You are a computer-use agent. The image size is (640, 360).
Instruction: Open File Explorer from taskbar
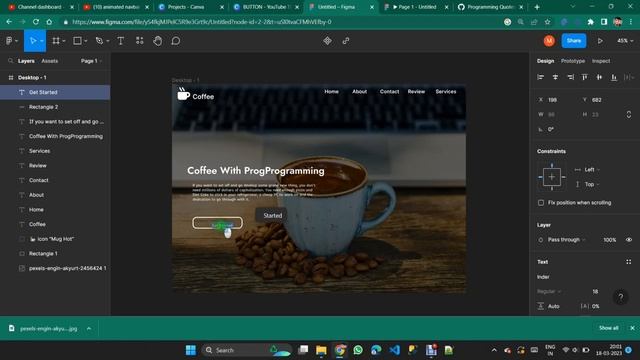coord(321,350)
